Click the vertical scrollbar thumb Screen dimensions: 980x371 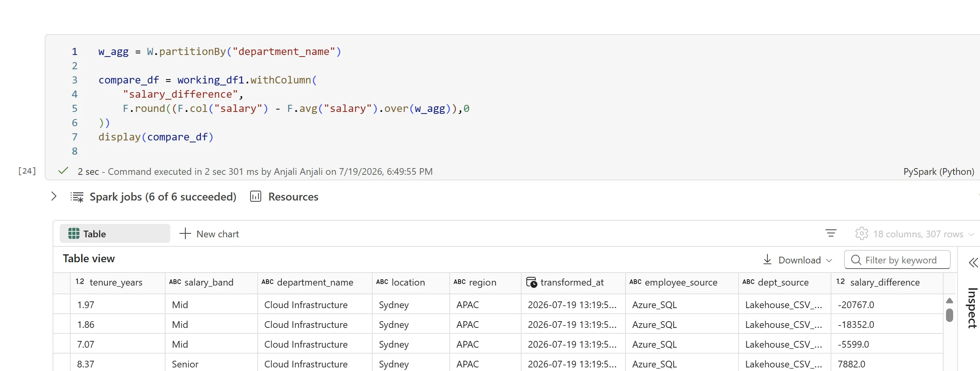click(950, 315)
